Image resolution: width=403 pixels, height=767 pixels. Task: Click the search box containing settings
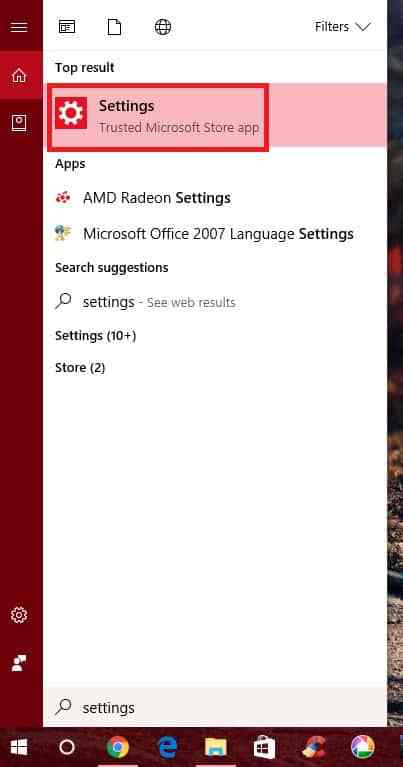click(215, 707)
